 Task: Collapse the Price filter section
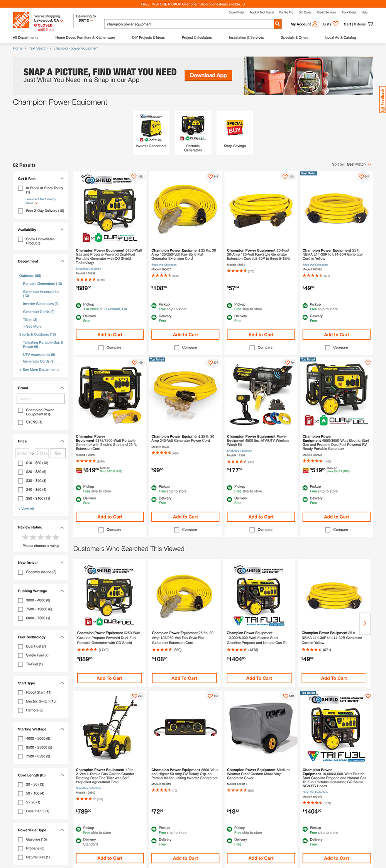pyautogui.click(x=62, y=441)
